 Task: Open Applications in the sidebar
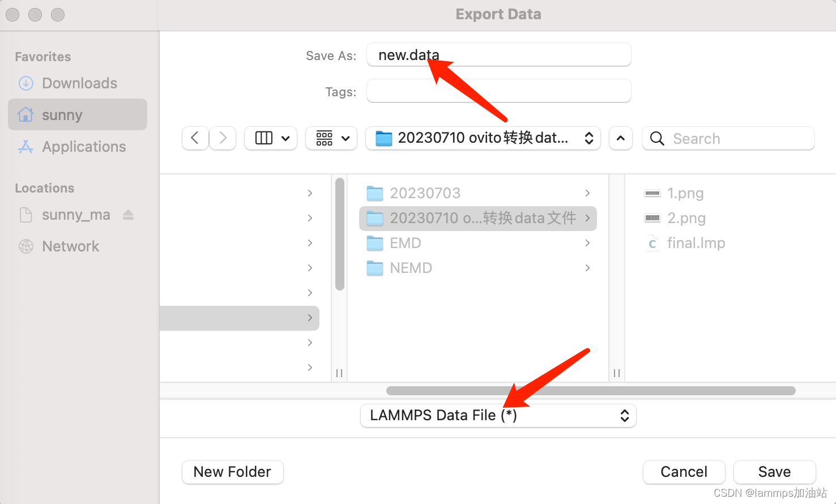83,146
